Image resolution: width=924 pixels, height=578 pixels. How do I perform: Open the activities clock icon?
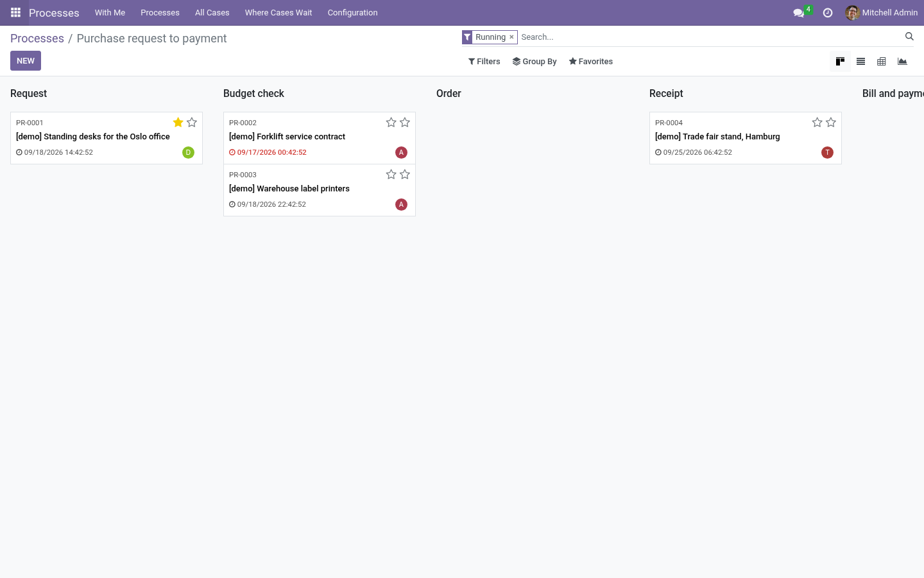[x=828, y=13]
